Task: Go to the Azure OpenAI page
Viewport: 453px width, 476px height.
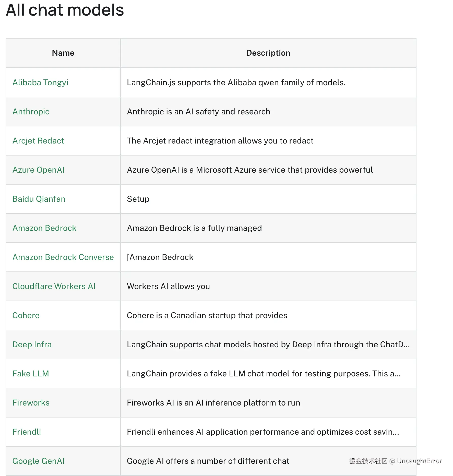Action: 39,170
